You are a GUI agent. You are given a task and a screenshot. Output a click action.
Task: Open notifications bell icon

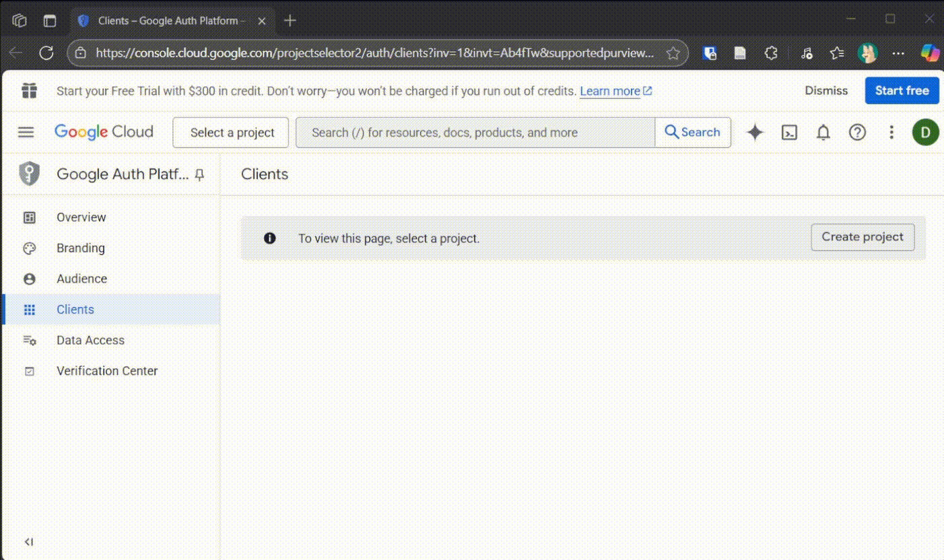pos(823,133)
